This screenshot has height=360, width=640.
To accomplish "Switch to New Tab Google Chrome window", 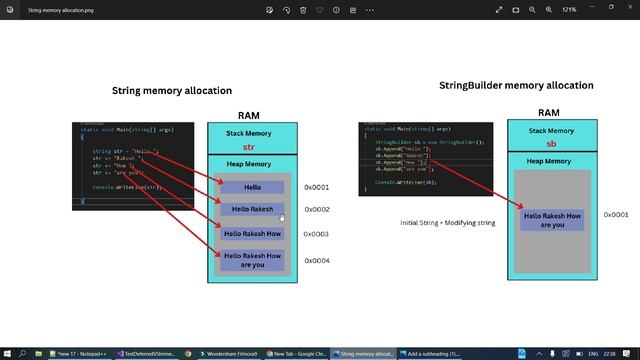I will click(297, 354).
